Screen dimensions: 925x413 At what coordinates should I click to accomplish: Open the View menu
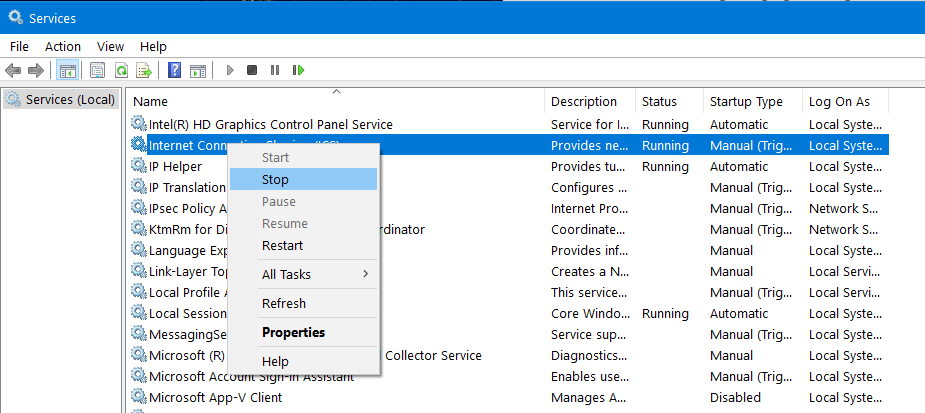(110, 46)
